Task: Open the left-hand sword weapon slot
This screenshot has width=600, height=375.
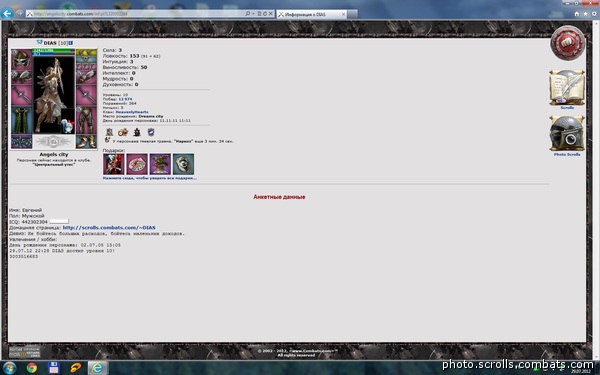Action: coord(21,95)
